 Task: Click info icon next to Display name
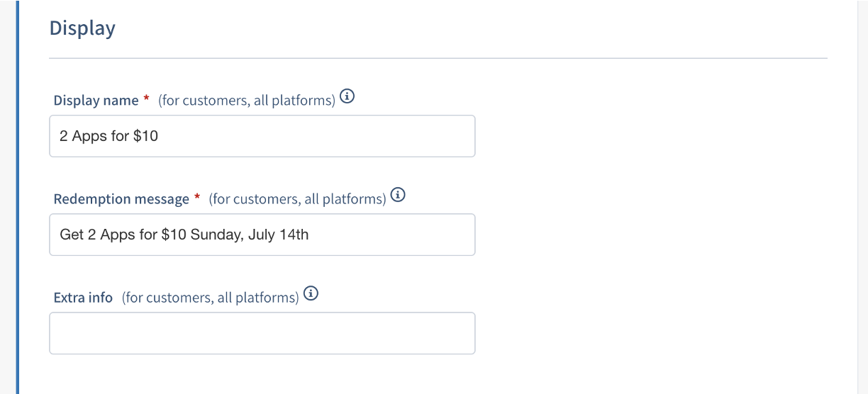point(347,97)
